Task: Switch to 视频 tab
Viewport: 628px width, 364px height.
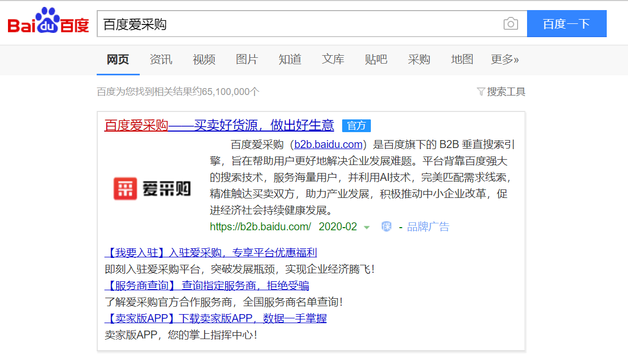Action: [x=204, y=59]
